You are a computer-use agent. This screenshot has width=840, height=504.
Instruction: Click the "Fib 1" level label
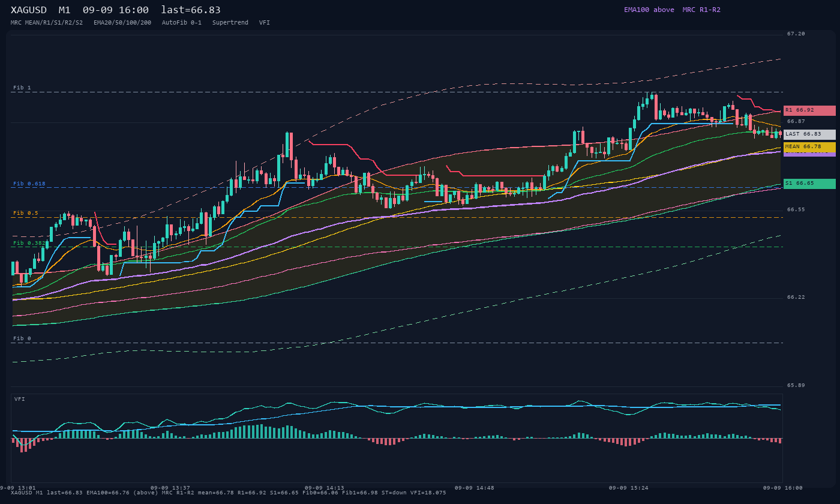[22, 88]
